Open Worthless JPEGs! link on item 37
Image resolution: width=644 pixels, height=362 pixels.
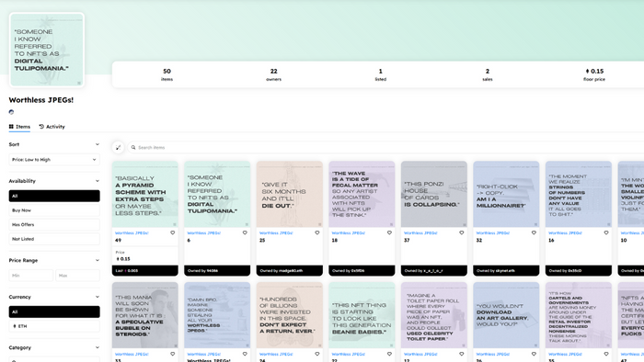[421, 232]
